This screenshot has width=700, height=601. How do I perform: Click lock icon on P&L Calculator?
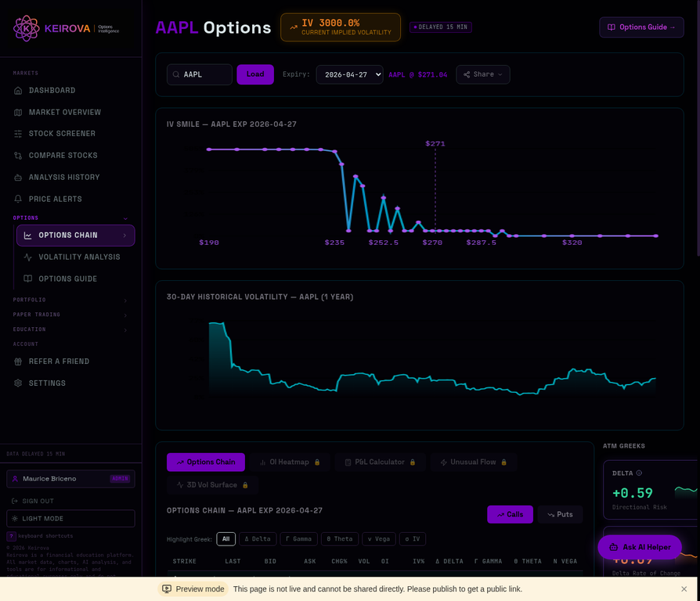(x=413, y=462)
